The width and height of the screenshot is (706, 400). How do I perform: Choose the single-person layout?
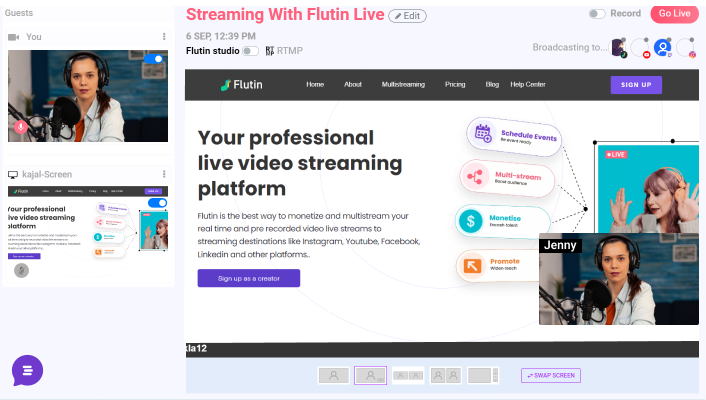click(334, 375)
